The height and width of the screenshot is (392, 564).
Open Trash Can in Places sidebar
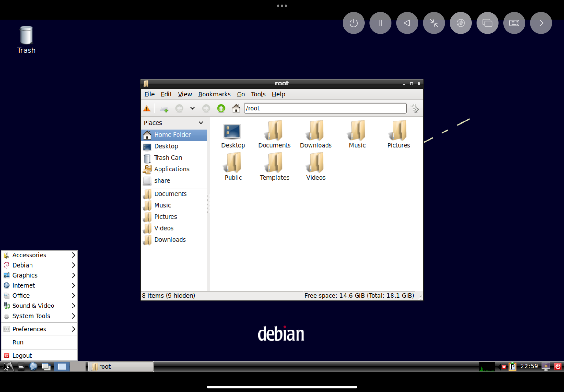pos(174,158)
